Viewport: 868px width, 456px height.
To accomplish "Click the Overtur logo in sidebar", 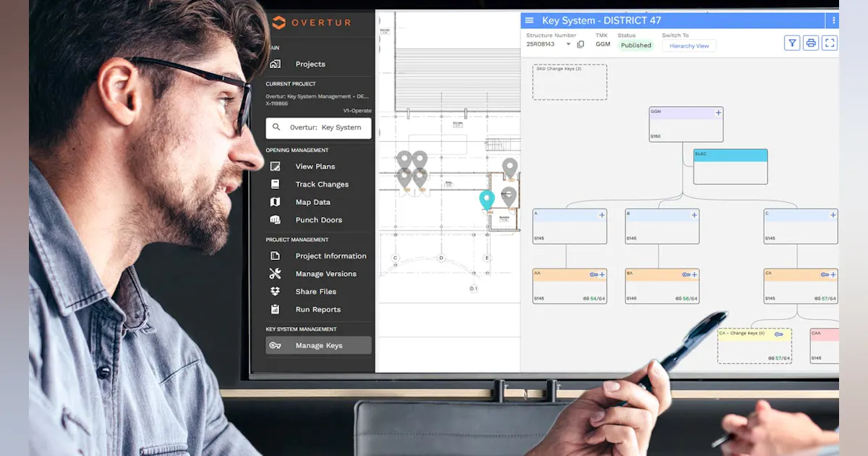I will [x=312, y=22].
